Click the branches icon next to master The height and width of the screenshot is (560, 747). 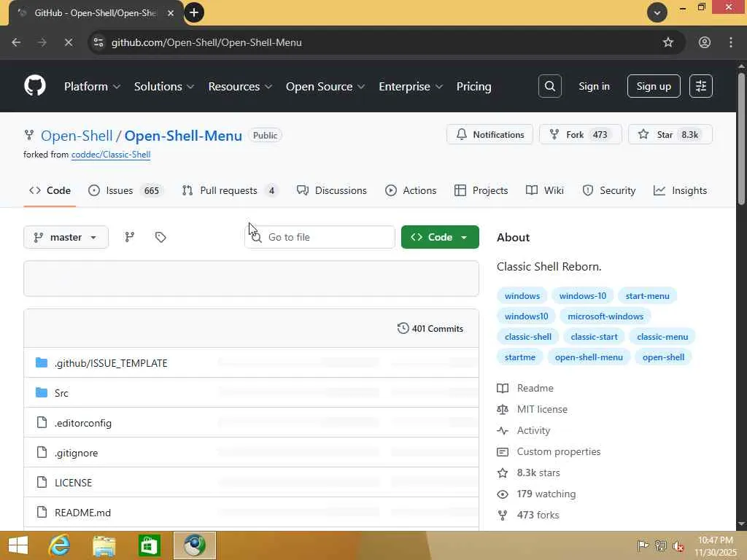point(130,237)
